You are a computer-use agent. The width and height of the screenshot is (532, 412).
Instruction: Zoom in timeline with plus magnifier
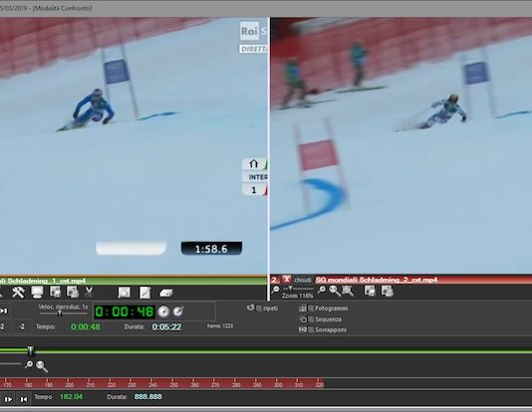tap(29, 364)
